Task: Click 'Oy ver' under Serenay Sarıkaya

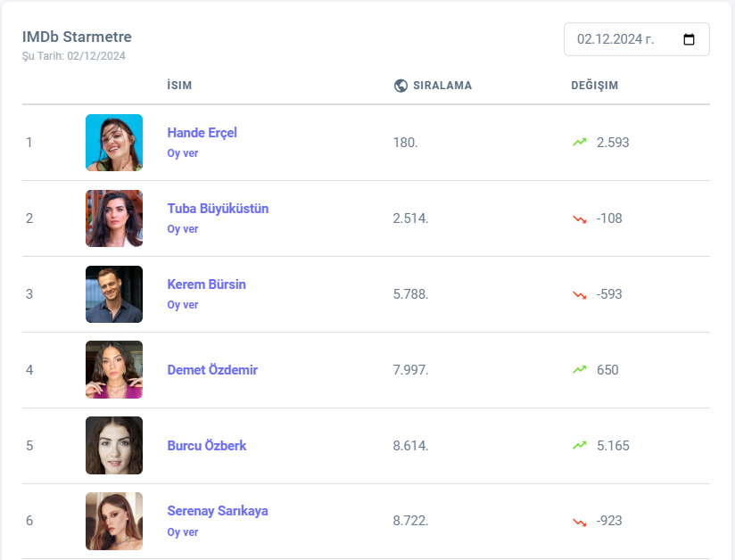Action: [x=183, y=532]
